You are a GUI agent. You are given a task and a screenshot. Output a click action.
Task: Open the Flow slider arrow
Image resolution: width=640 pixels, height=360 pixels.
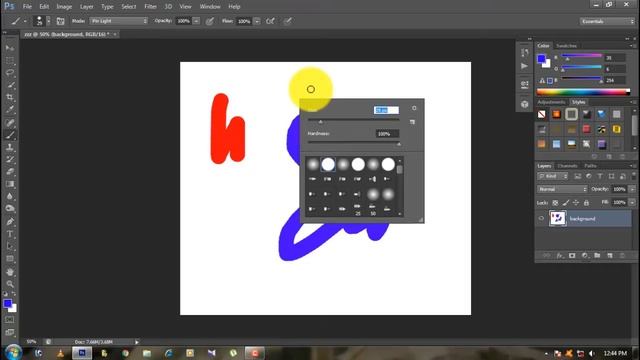click(x=257, y=21)
